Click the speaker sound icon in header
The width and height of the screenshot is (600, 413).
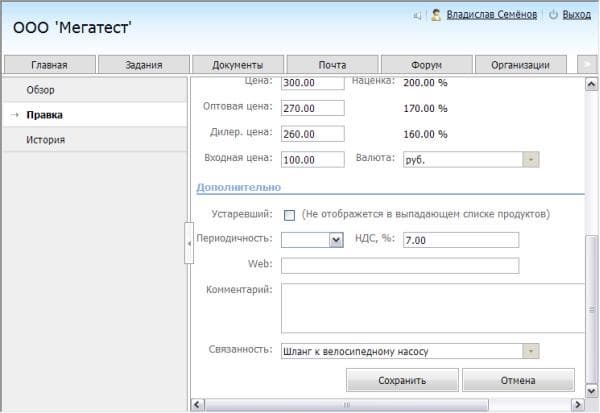point(417,15)
